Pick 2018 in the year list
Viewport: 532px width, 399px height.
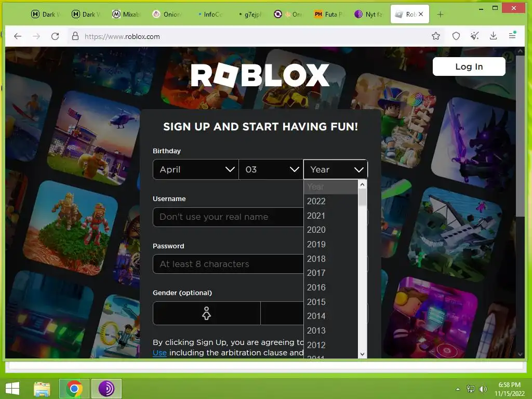click(x=331, y=259)
